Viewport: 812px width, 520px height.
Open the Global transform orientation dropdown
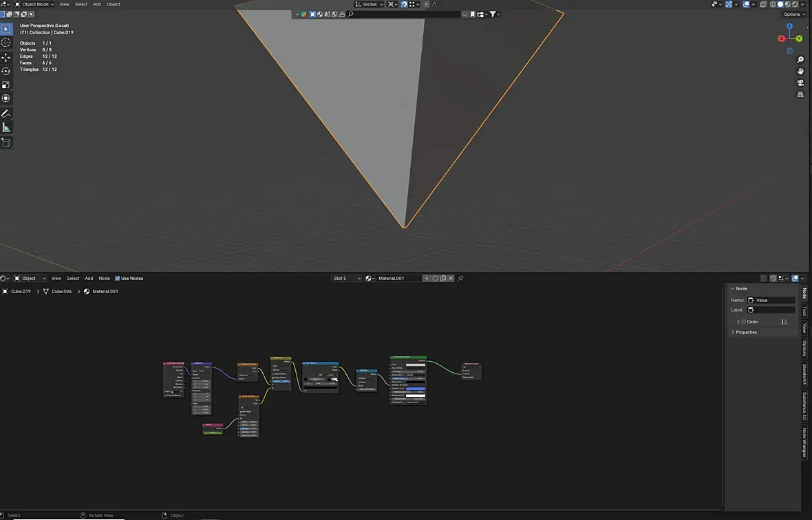pos(370,4)
